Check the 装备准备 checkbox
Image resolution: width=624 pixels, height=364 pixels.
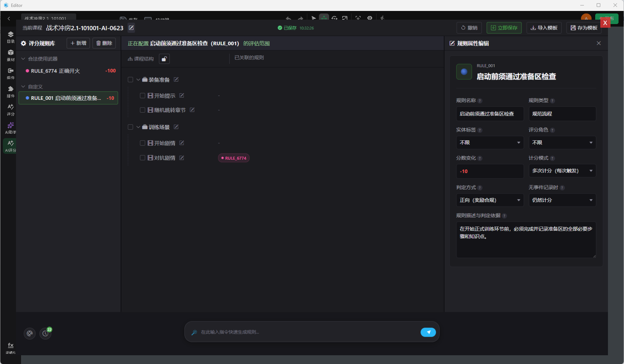click(x=130, y=79)
